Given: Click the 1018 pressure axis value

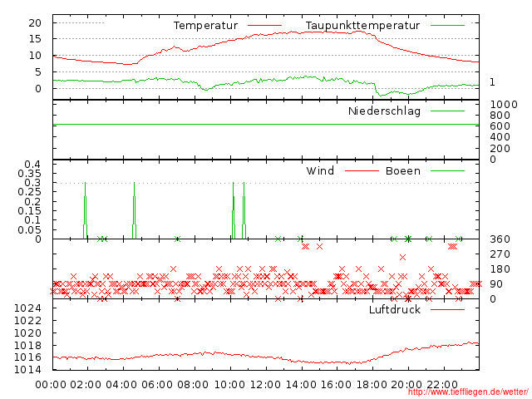Looking at the screenshot, I should pyautogui.click(x=27, y=346).
